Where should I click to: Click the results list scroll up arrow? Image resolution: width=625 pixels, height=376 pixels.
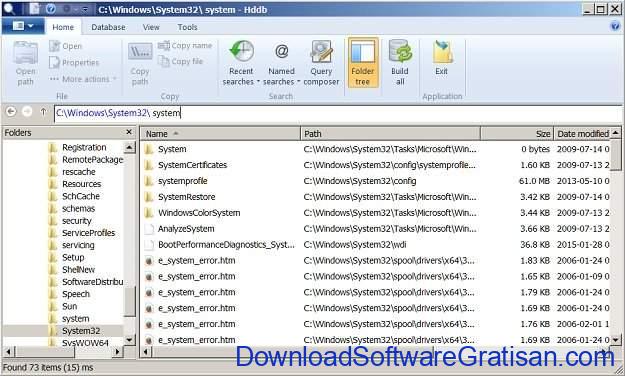point(616,132)
